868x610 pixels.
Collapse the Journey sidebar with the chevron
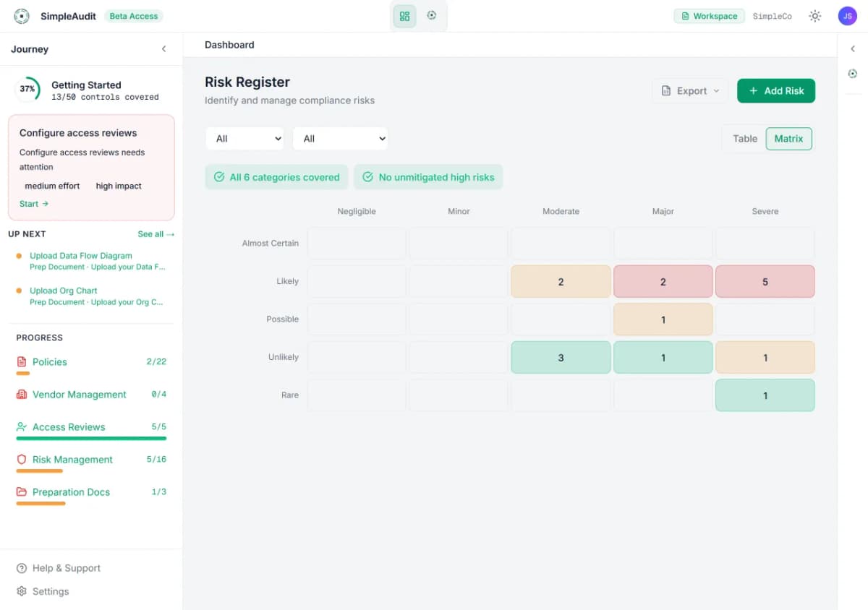point(163,49)
